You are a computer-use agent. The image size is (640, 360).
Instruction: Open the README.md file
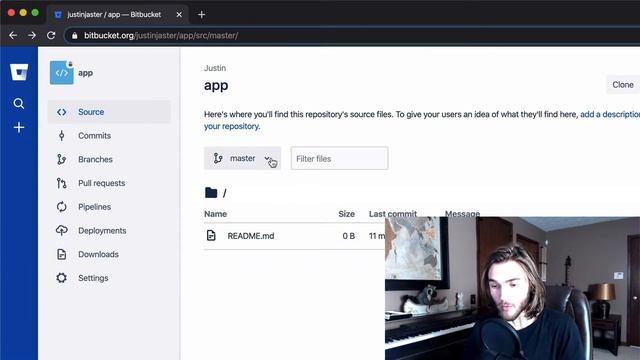pyautogui.click(x=251, y=236)
